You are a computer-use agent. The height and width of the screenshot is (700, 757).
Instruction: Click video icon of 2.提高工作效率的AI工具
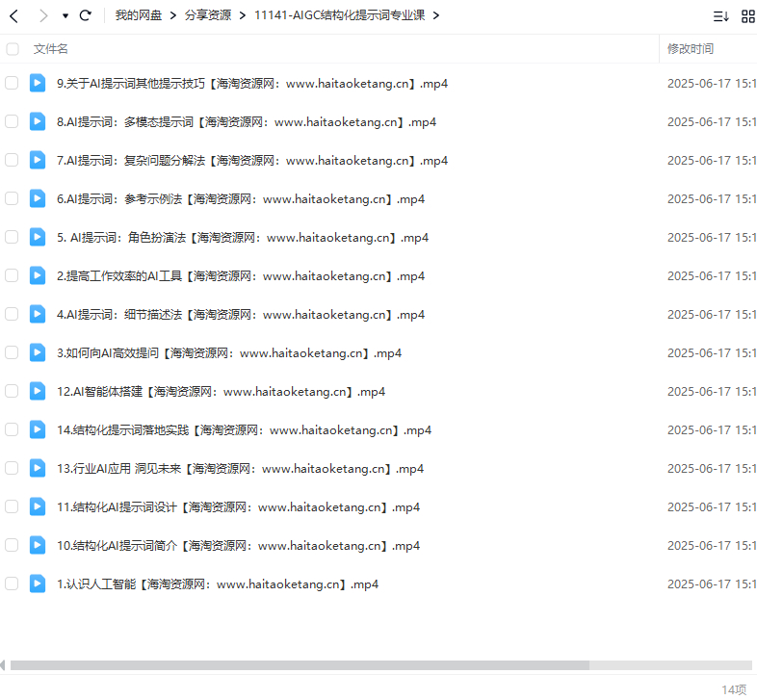tap(38, 275)
